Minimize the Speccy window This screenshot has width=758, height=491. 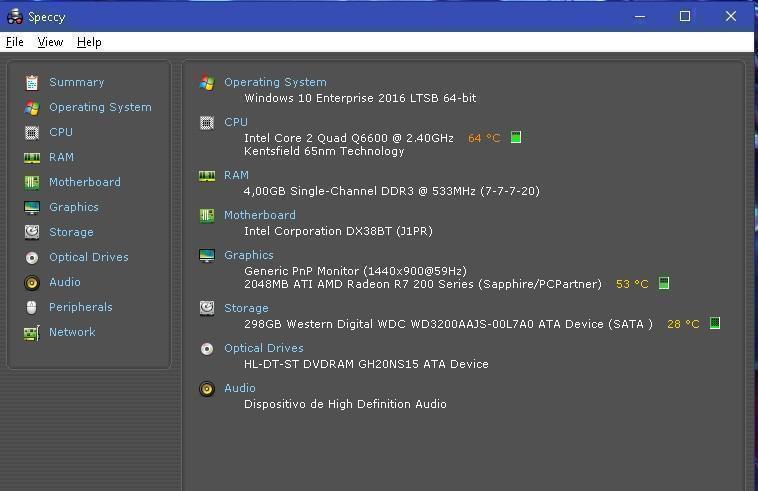pos(640,16)
